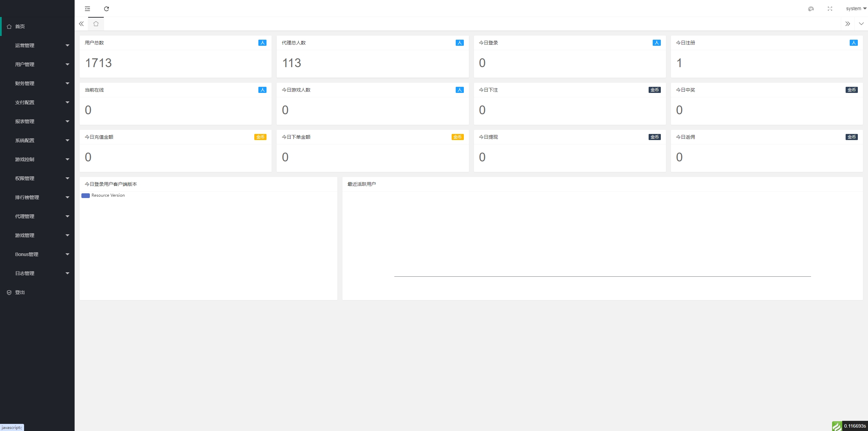The image size is (868, 431).
Task: Open tab actions dropdown chevron
Action: (861, 24)
